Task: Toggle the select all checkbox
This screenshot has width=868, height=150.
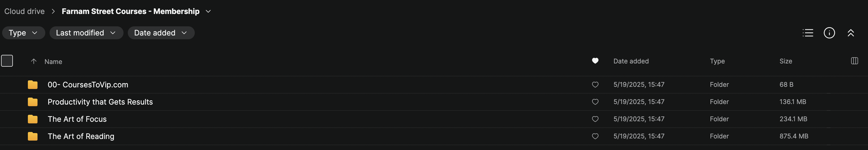Action: (x=7, y=61)
